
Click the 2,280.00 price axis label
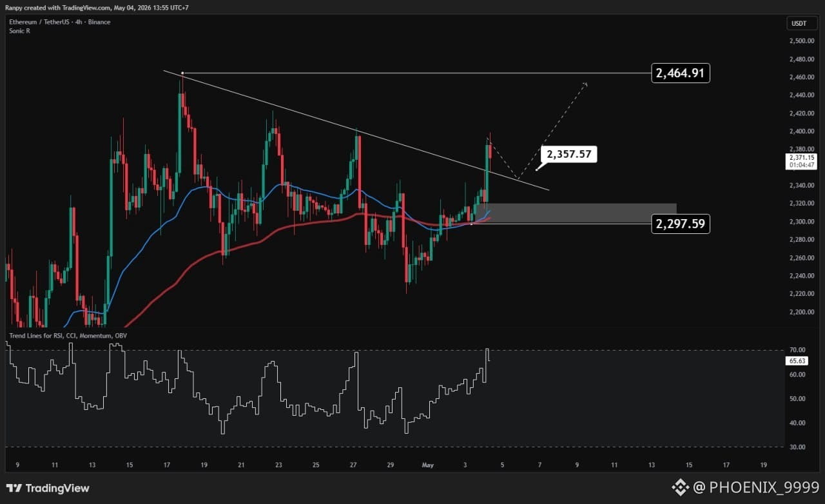[x=801, y=240]
